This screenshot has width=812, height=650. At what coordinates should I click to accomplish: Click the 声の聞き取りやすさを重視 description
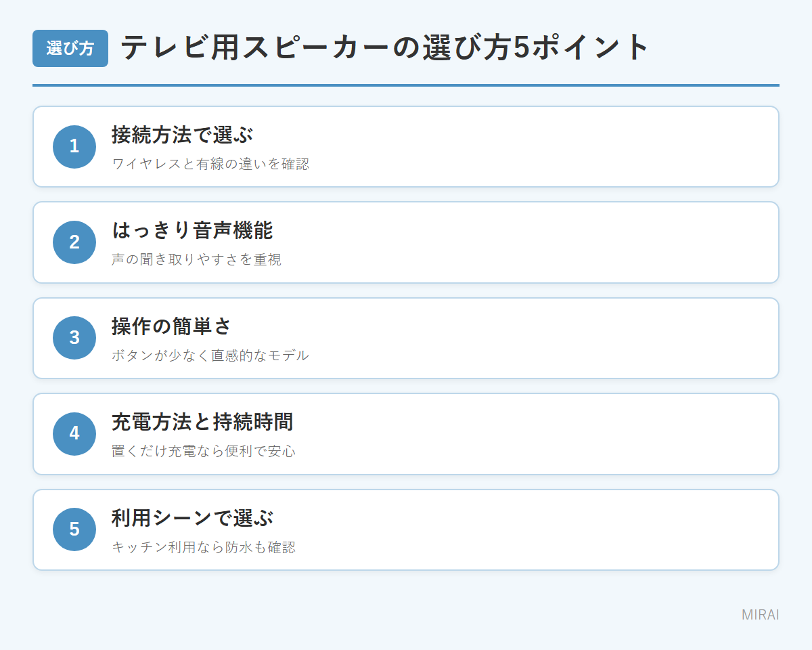(197, 259)
